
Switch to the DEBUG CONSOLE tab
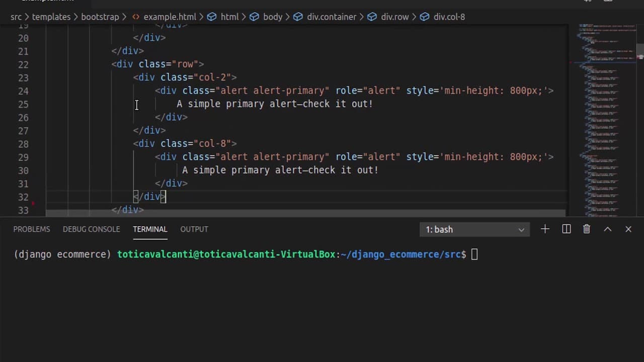point(91,229)
